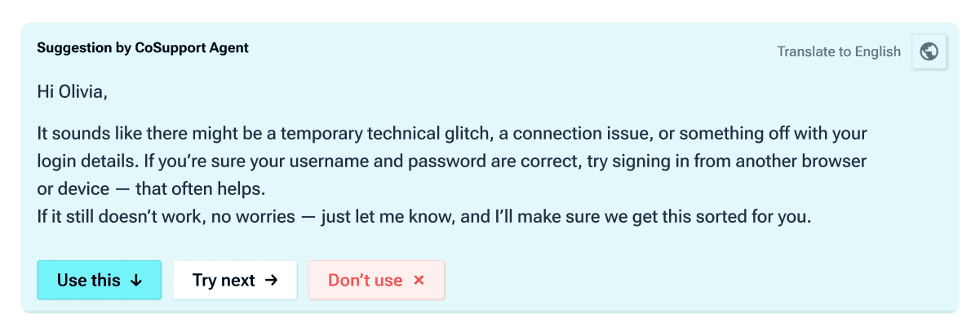Click the Translate to English link
The width and height of the screenshot is (980, 332).
[838, 52]
